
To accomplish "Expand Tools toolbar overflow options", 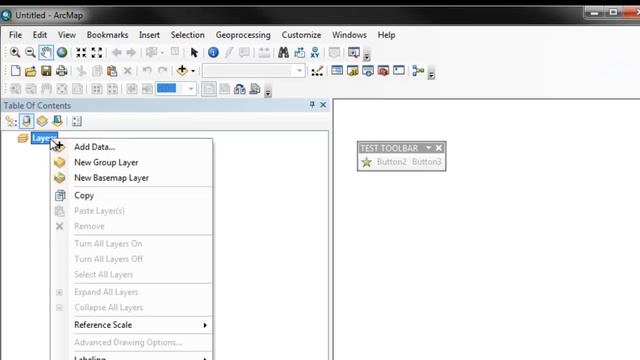I will click(x=367, y=55).
